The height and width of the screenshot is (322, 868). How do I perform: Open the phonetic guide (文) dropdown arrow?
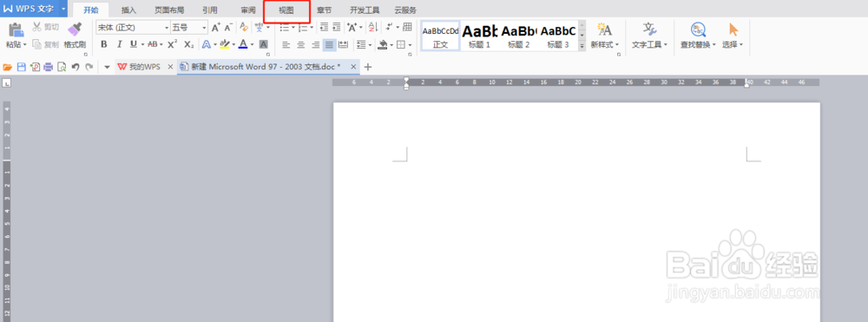(267, 28)
